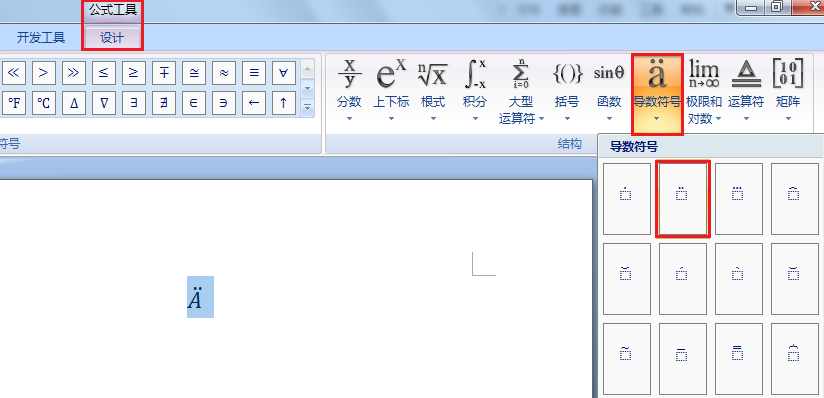Open the 函数 function dropdown
This screenshot has width=824, height=398.
coord(609,90)
